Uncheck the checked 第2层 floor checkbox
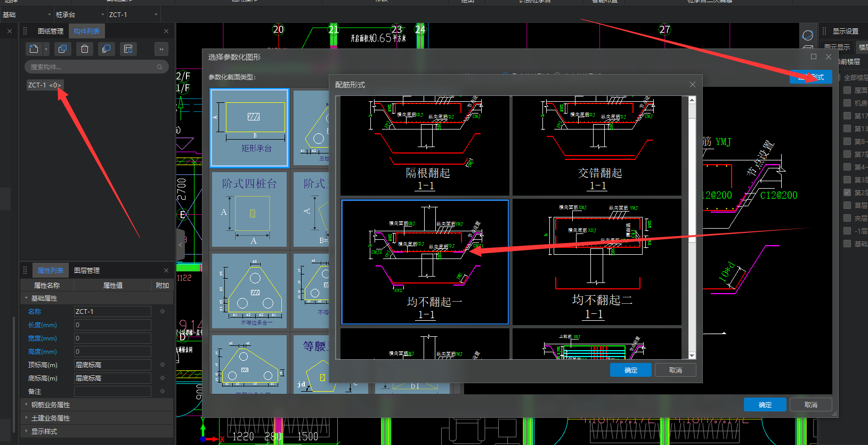Screen dimensions: 868x445 (x=847, y=192)
